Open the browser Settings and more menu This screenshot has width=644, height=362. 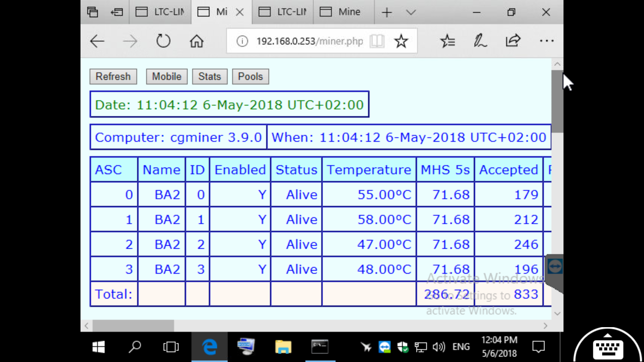pyautogui.click(x=547, y=41)
